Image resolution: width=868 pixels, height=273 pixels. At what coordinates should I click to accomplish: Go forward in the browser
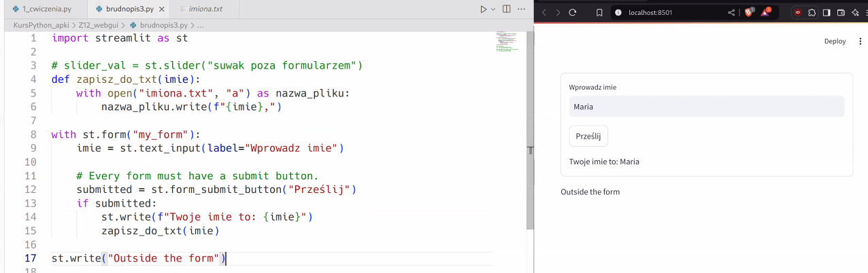pyautogui.click(x=558, y=12)
